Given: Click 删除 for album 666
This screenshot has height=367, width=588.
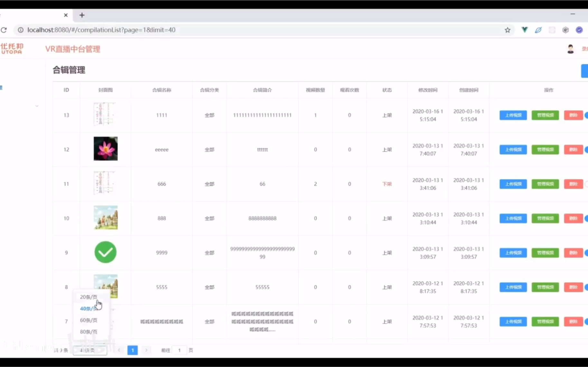Looking at the screenshot, I should pyautogui.click(x=573, y=184).
